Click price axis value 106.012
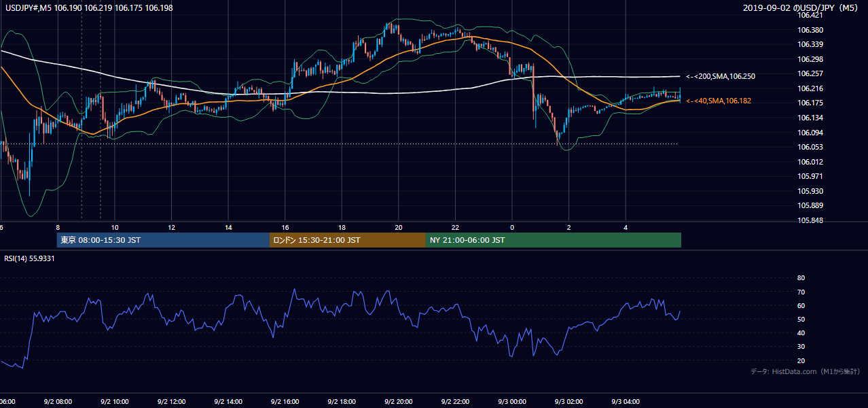Image resolution: width=868 pixels, height=408 pixels. tap(809, 162)
